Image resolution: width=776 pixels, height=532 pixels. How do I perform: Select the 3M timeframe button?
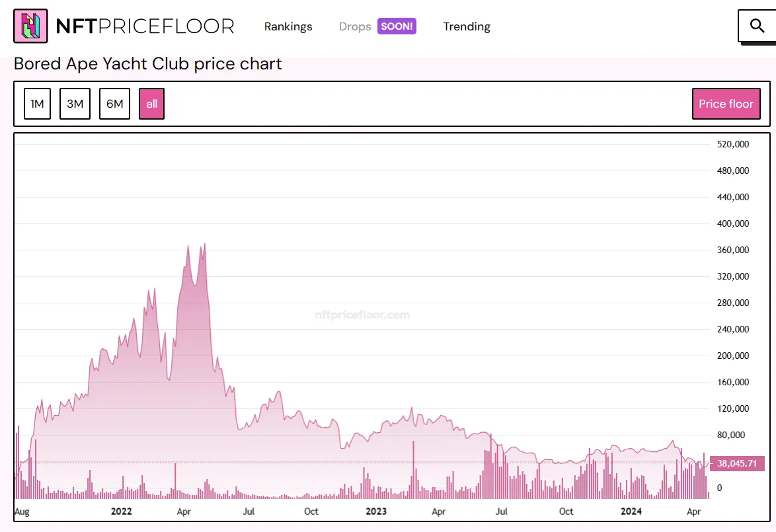(75, 103)
